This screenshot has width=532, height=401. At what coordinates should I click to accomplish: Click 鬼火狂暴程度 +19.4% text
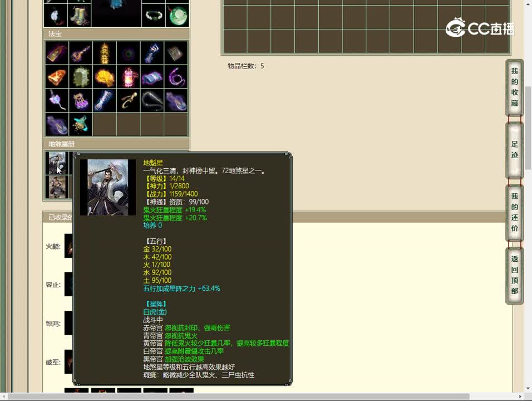coord(174,210)
